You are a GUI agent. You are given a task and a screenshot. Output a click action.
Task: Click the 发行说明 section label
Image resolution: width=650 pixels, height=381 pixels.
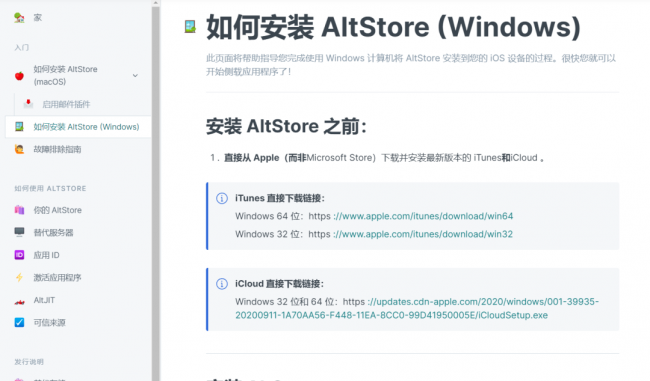tap(29, 362)
